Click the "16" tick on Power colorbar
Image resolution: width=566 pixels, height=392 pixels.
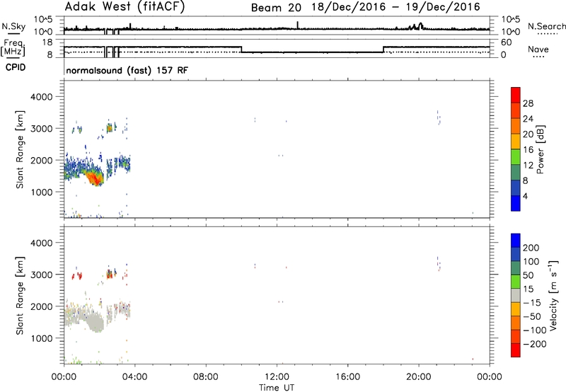tap(528, 150)
